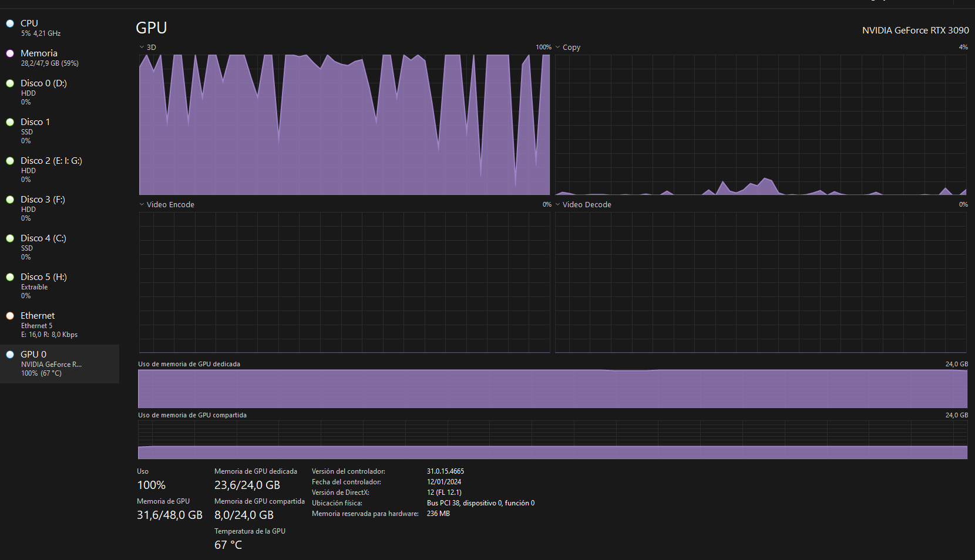This screenshot has width=975, height=560.
Task: Click the driver version value 31.0.15.4665
Action: click(445, 471)
